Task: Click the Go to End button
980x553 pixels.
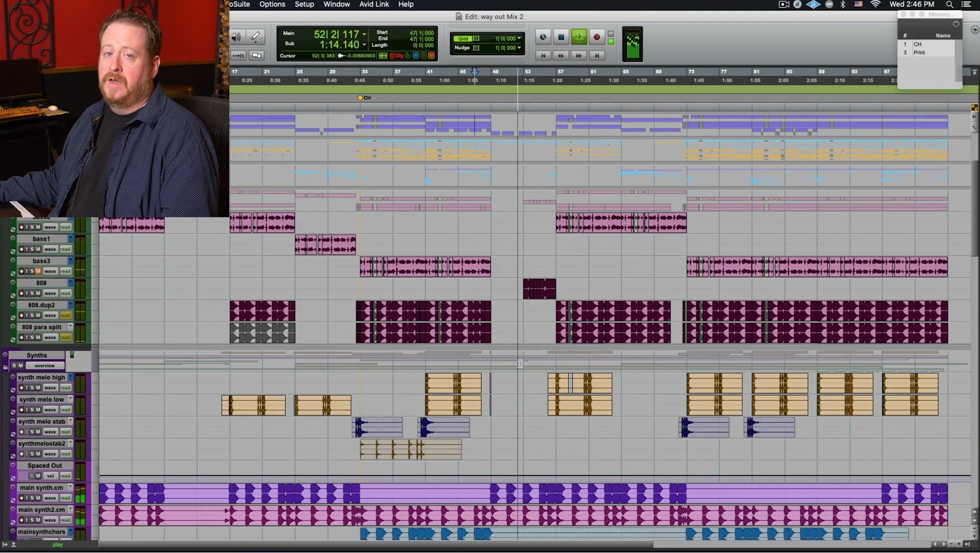Action: click(596, 55)
